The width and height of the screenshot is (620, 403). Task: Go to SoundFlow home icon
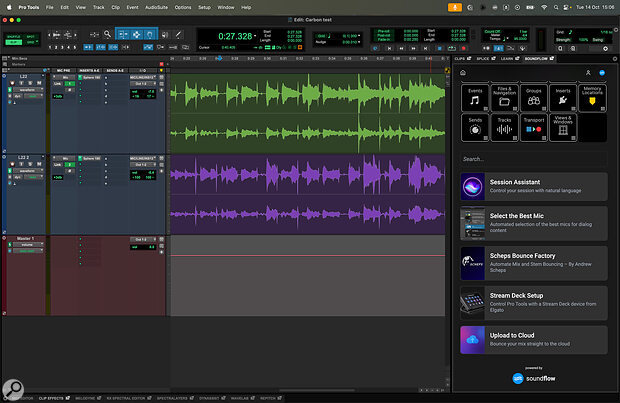click(463, 73)
